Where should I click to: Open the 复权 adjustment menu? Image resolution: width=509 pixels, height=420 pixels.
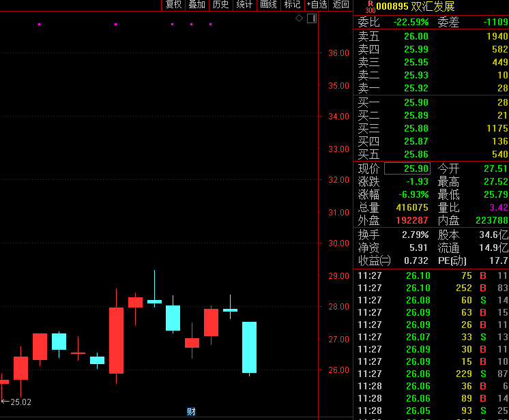tap(174, 5)
